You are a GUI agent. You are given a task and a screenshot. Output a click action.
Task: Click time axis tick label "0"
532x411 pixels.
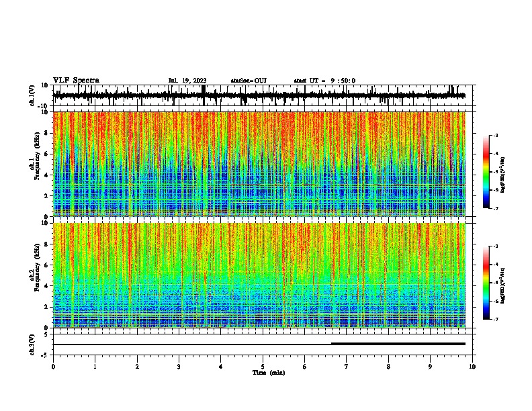[53, 367]
